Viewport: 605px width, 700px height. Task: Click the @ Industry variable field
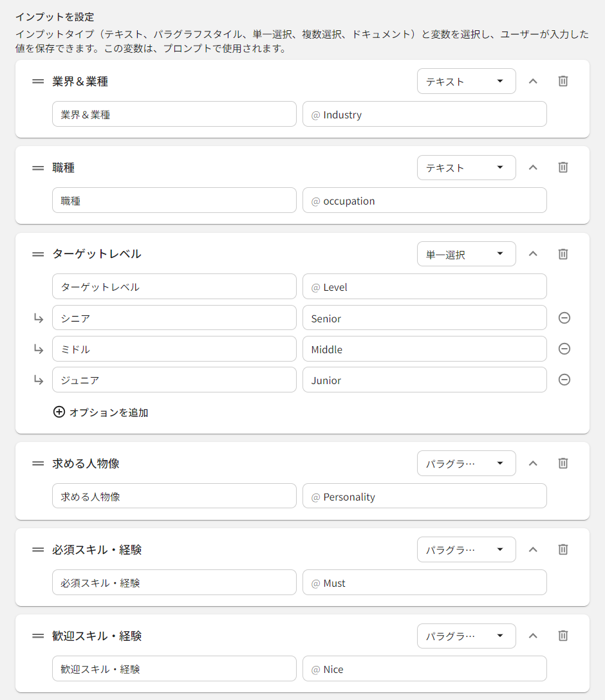pyautogui.click(x=425, y=115)
